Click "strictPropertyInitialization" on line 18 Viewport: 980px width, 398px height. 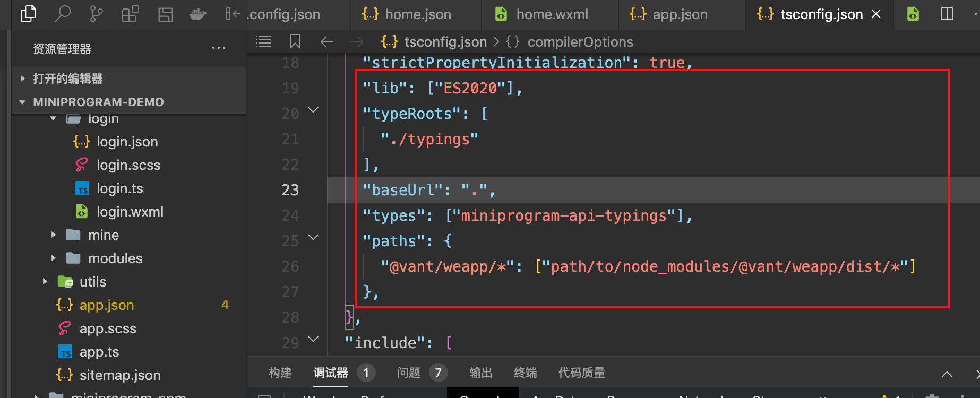[496, 63]
